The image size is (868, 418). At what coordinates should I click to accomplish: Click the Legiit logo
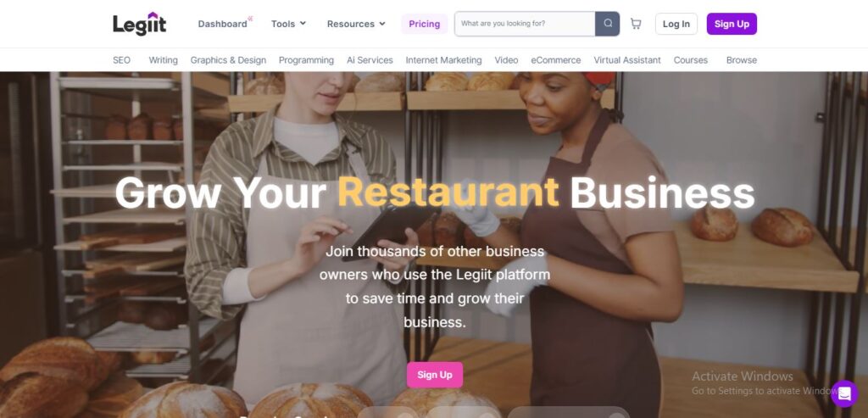point(140,24)
